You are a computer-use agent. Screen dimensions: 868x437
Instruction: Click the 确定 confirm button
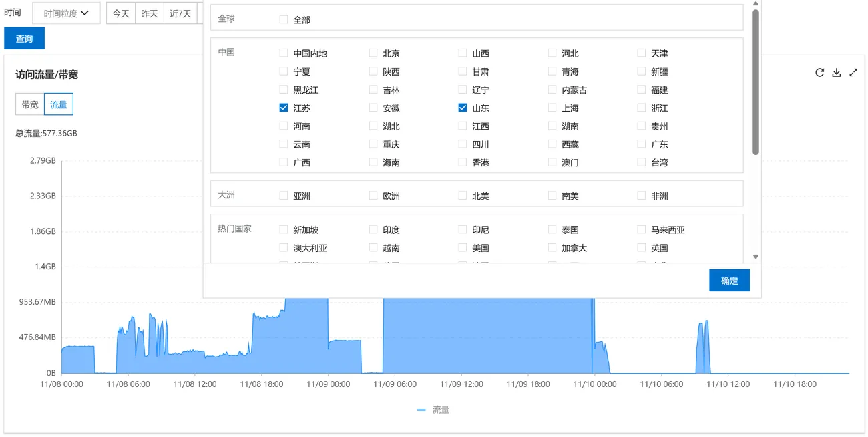[x=729, y=281]
